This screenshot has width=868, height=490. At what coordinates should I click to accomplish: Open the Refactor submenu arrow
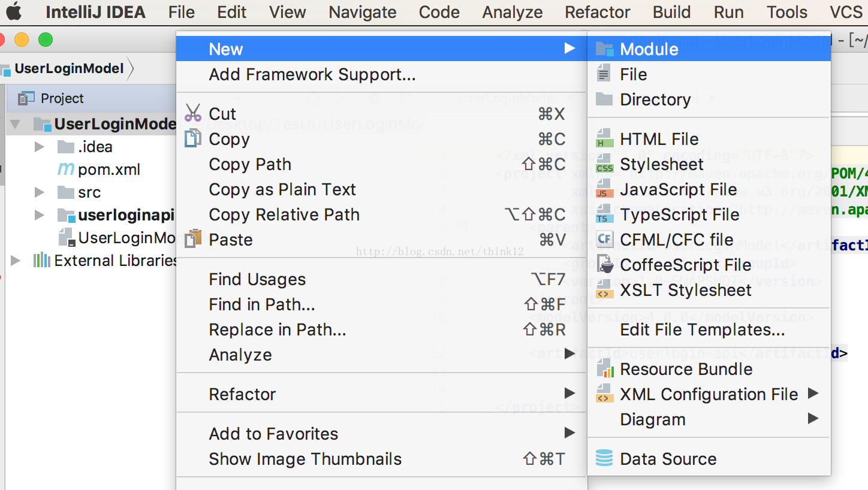[569, 394]
